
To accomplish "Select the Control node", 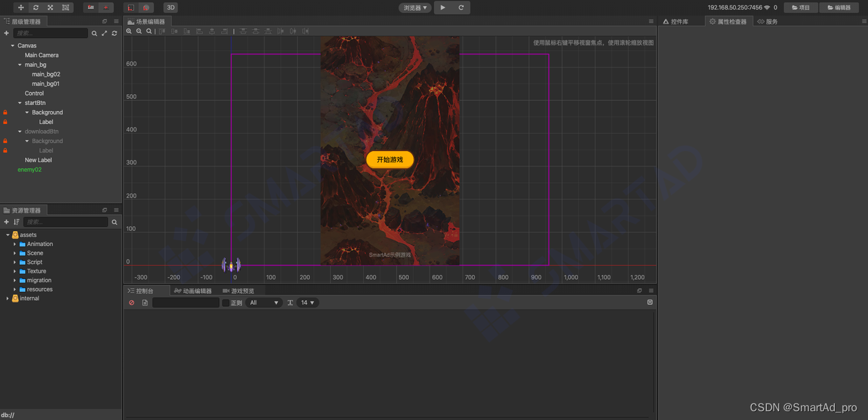I will point(34,93).
